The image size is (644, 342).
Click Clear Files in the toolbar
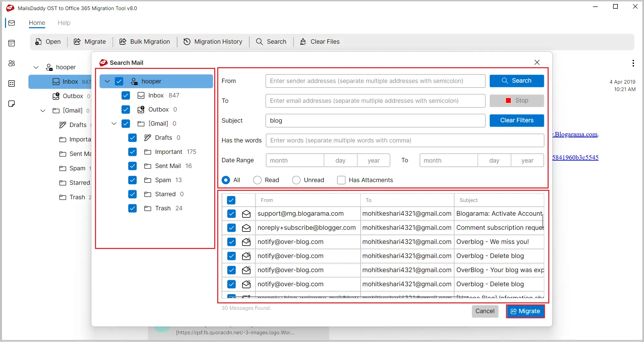coord(320,42)
